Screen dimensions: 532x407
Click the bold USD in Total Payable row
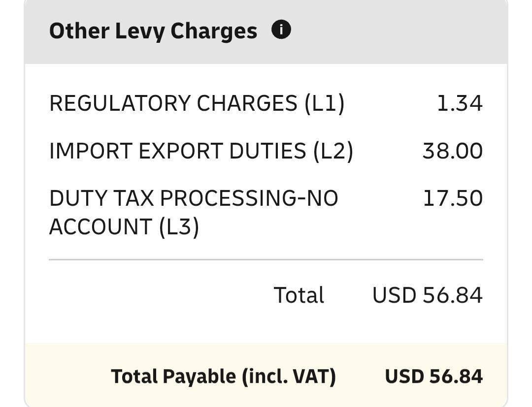point(404,376)
